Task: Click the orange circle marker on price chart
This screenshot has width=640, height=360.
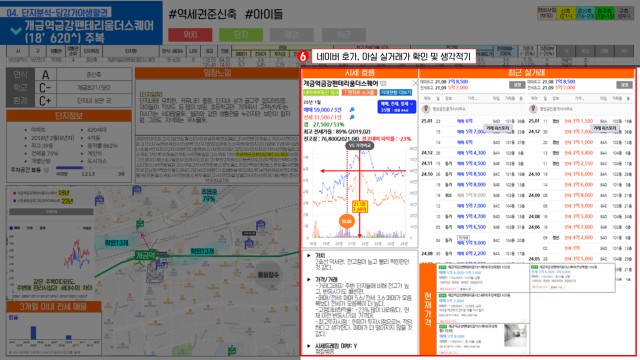Action: (x=347, y=221)
